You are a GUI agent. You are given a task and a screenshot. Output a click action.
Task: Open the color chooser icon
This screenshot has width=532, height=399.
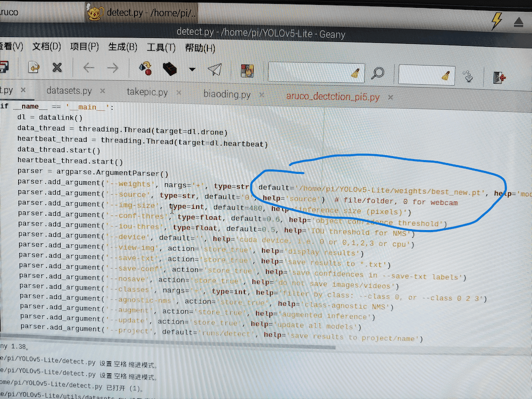(247, 71)
